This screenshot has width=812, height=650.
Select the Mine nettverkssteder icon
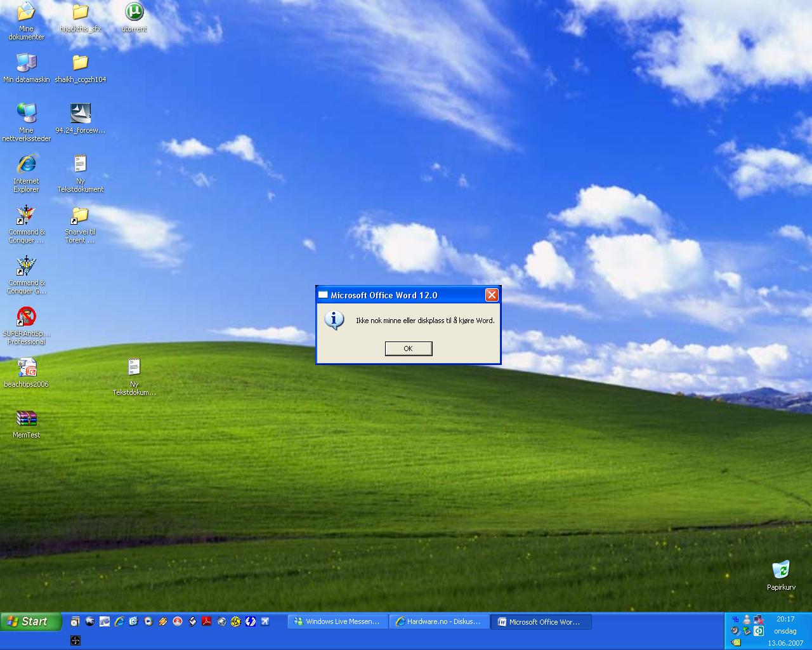click(x=26, y=123)
